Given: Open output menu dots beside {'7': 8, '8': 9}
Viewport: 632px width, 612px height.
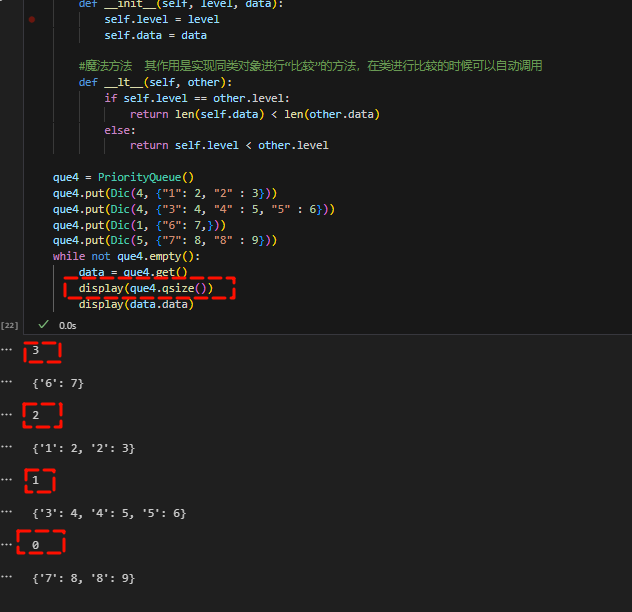Looking at the screenshot, I should tap(6, 577).
